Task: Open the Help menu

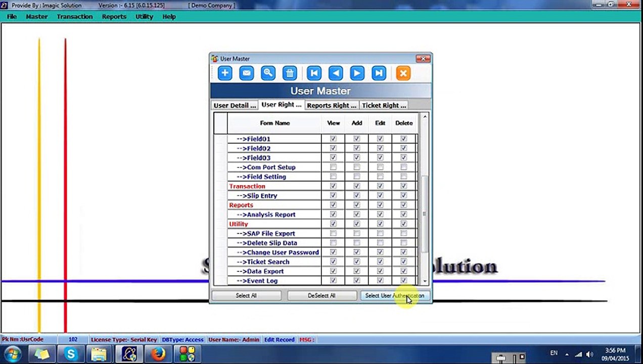Action: point(169,17)
